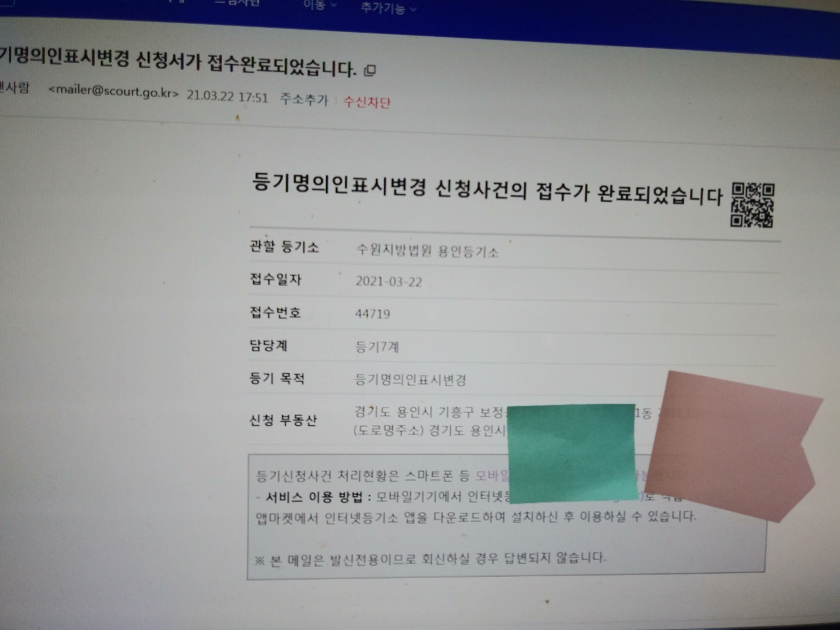Click the timestamp 21.03.22 17:51

227,96
